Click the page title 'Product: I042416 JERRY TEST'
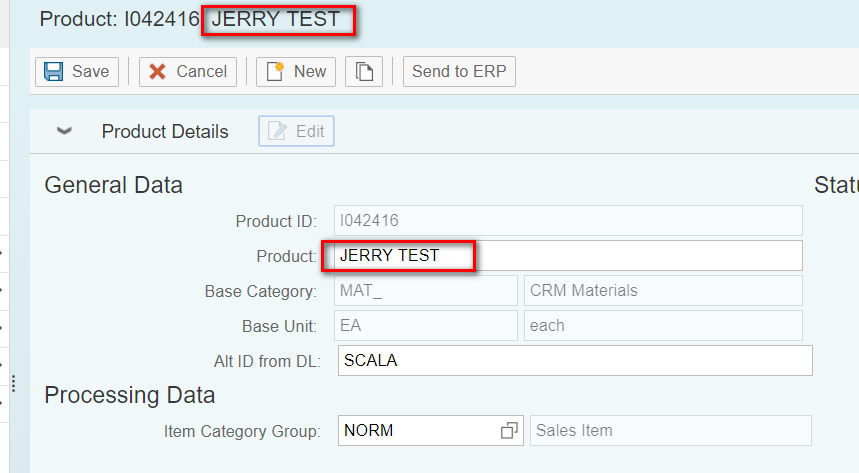Image resolution: width=859 pixels, height=473 pixels. point(189,19)
